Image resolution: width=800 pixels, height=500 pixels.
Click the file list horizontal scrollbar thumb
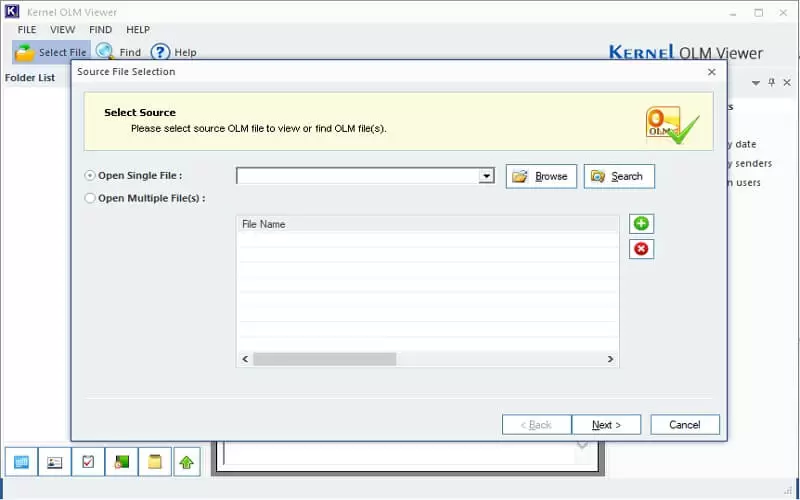tap(324, 359)
